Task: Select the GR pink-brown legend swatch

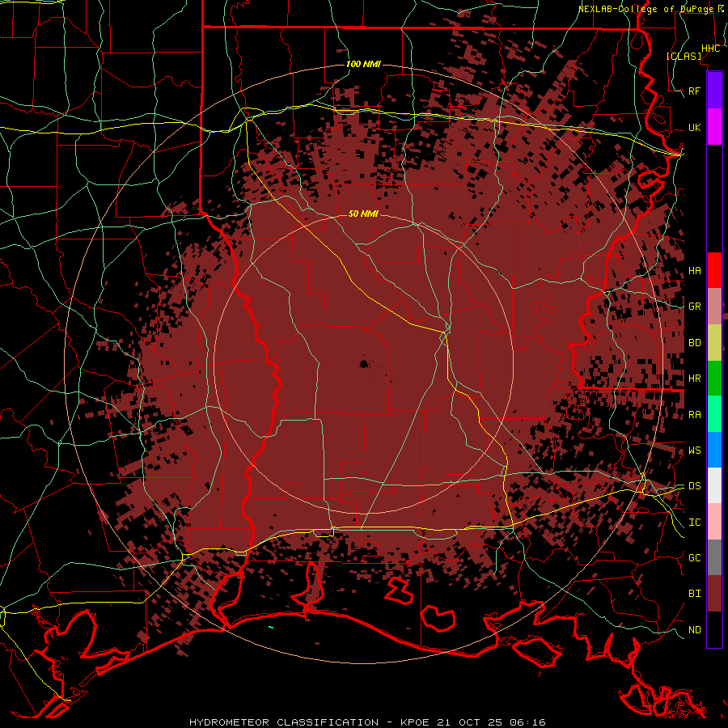Action: (714, 307)
